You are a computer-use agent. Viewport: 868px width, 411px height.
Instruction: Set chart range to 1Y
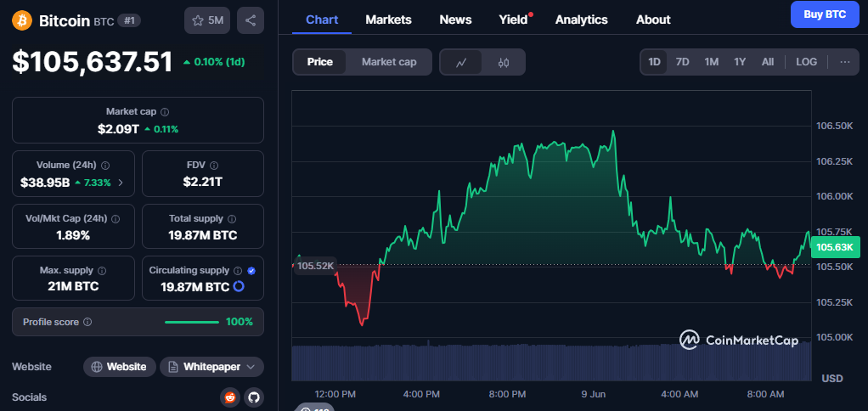[x=740, y=62]
